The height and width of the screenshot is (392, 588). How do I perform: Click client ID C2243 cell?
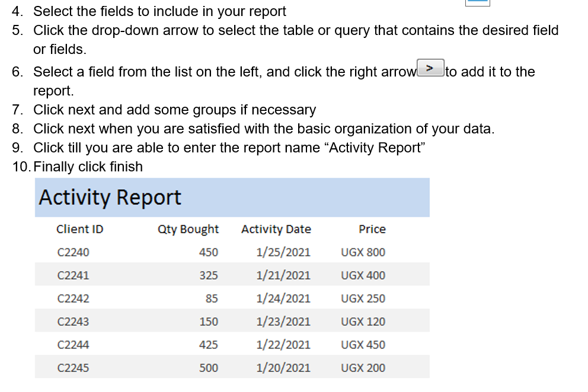click(x=73, y=321)
